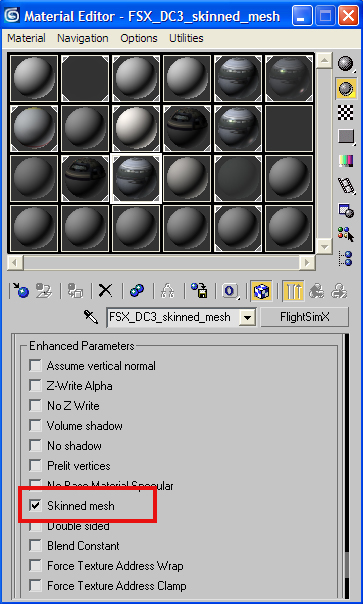Toggle the Show End Result icon
Screen dimensions: 363x604
point(293,291)
